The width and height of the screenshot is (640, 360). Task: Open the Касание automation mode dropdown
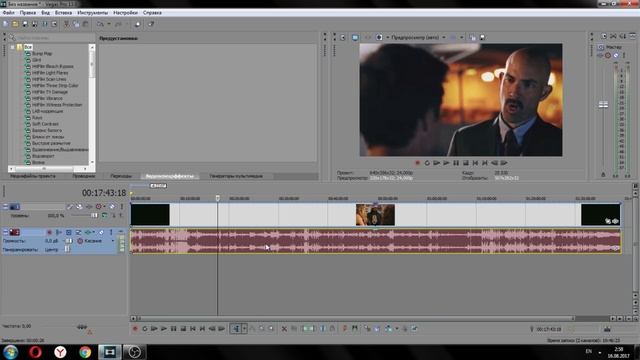(113, 241)
